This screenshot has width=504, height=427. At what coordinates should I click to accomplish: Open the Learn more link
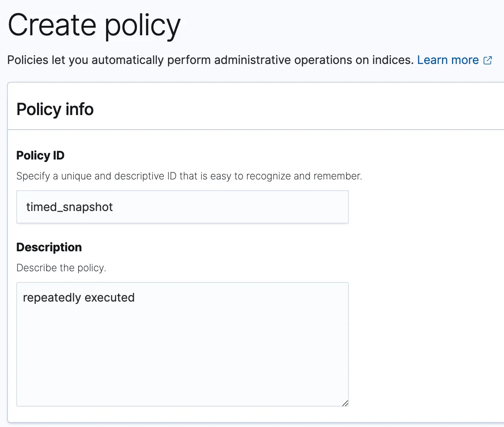(447, 60)
